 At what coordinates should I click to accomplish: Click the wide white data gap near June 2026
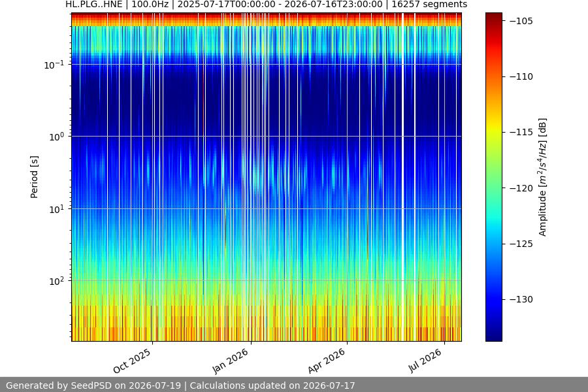[x=403, y=177]
